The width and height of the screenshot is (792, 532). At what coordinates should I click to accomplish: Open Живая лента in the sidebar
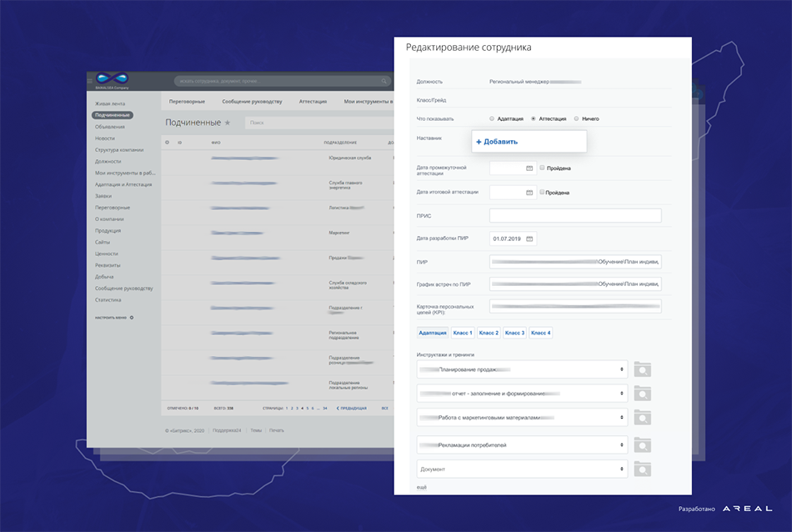110,103
